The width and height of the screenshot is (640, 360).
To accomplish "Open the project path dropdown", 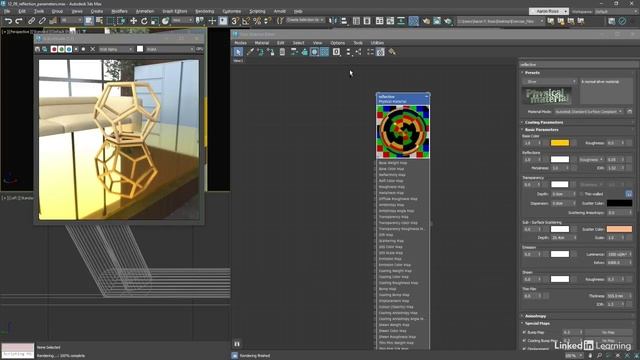I will point(500,21).
